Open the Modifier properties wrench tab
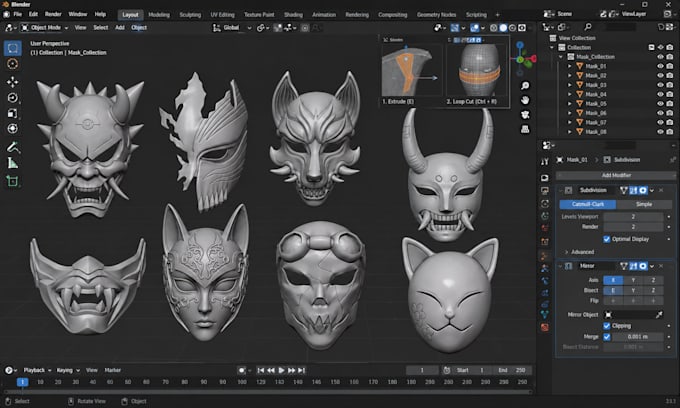Image resolution: width=680 pixels, height=408 pixels. 545,256
